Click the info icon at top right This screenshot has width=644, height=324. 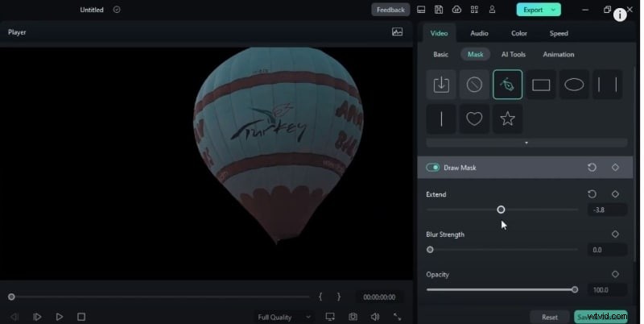pyautogui.click(x=620, y=15)
